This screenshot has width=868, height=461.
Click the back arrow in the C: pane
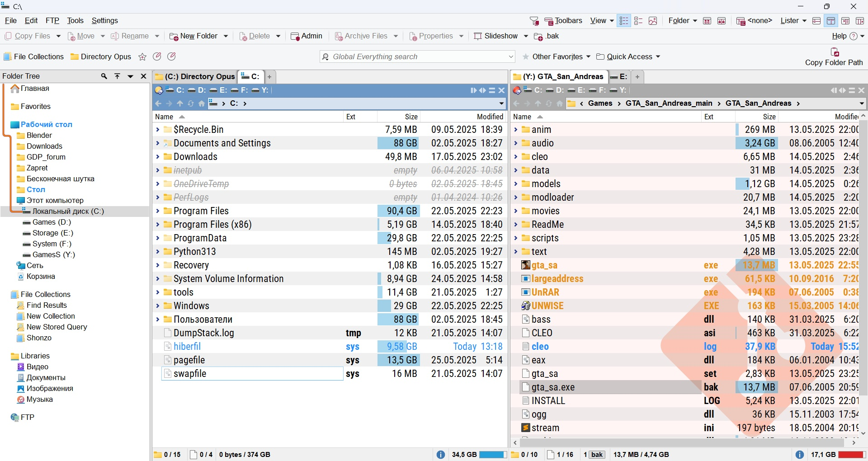[158, 103]
